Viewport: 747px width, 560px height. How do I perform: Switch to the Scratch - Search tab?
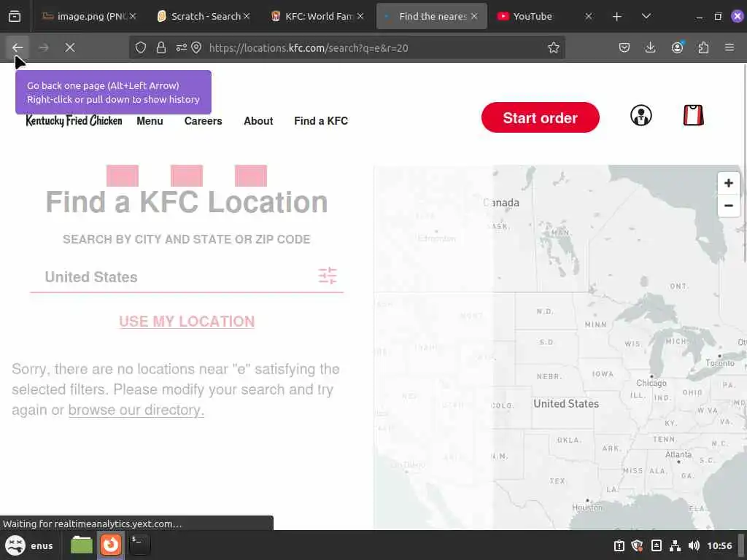[205, 16]
